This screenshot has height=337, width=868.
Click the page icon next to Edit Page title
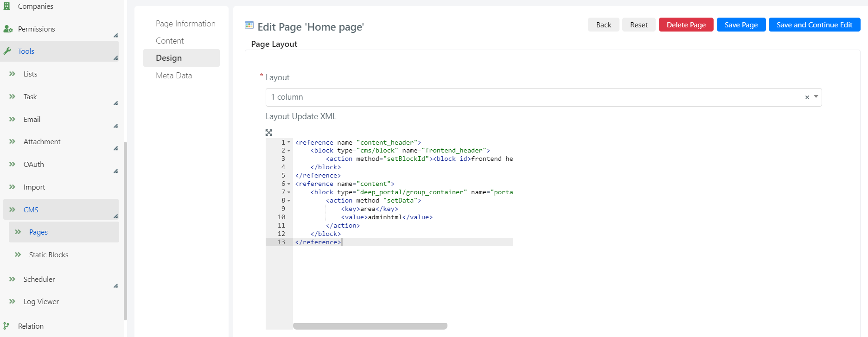[x=249, y=25]
